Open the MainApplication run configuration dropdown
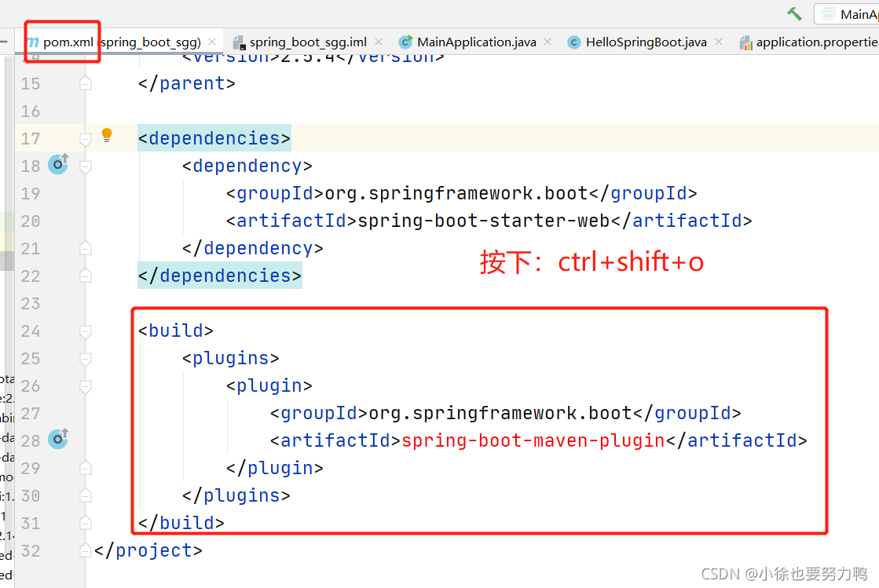The width and height of the screenshot is (879, 588). point(847,14)
